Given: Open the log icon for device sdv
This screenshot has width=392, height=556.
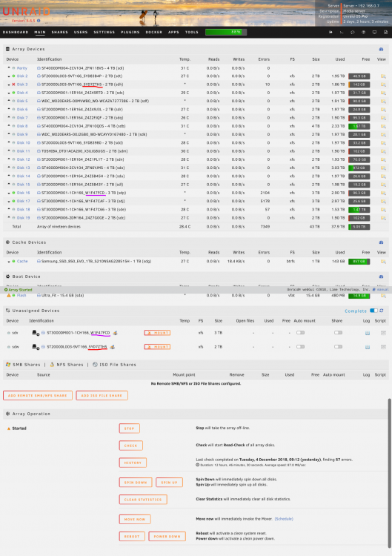Looking at the screenshot, I should pos(368,333).
